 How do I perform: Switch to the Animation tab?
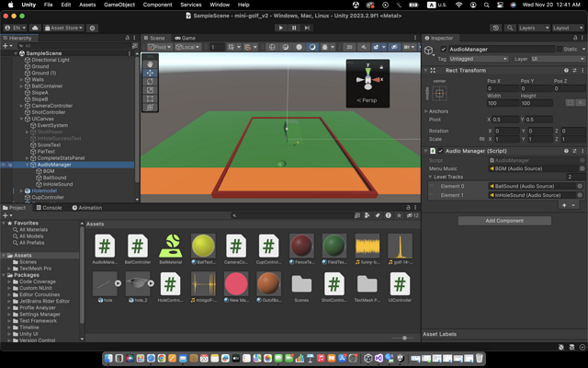coord(87,208)
